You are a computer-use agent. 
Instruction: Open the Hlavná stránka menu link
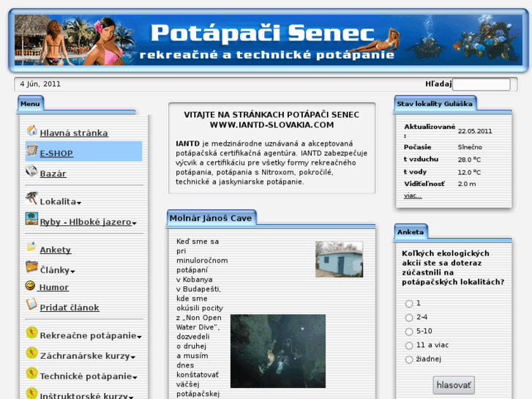click(74, 133)
